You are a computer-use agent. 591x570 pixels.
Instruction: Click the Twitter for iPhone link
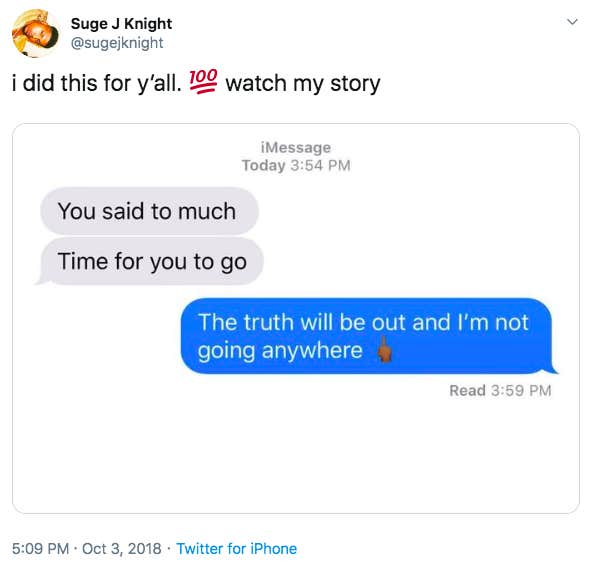[x=237, y=549]
